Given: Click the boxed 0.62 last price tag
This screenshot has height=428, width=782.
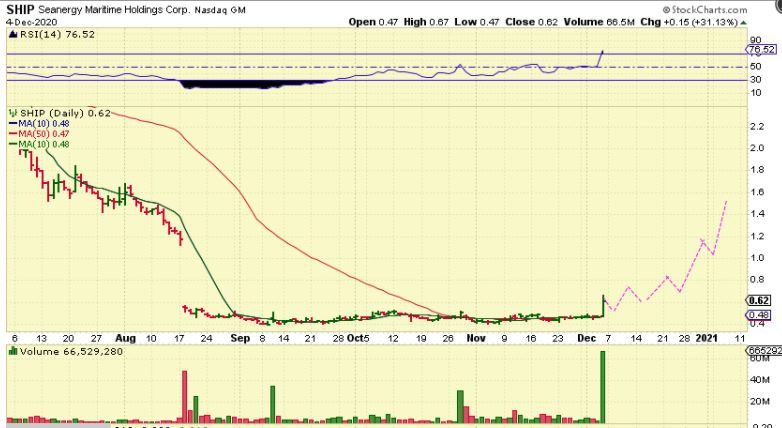Looking at the screenshot, I should pos(759,300).
